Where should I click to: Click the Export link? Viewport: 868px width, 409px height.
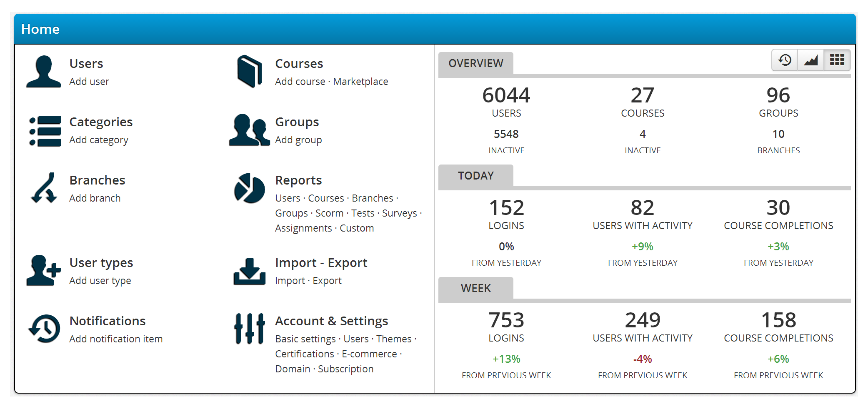[x=327, y=281]
